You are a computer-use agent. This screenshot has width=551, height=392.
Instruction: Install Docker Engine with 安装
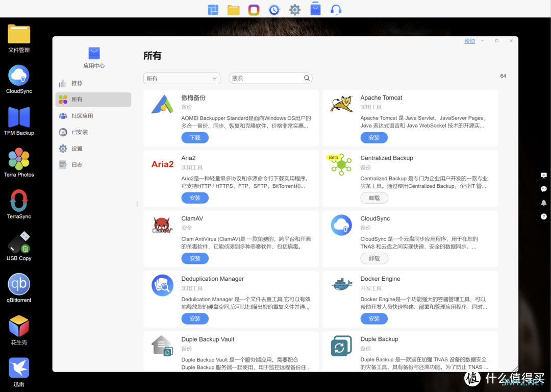[374, 319]
